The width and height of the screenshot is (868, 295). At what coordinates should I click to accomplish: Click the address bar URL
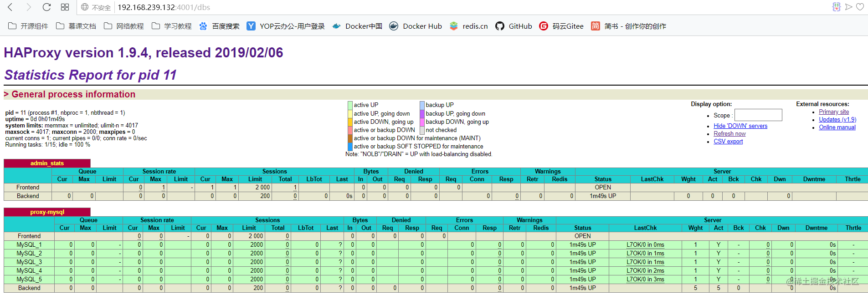(x=164, y=7)
